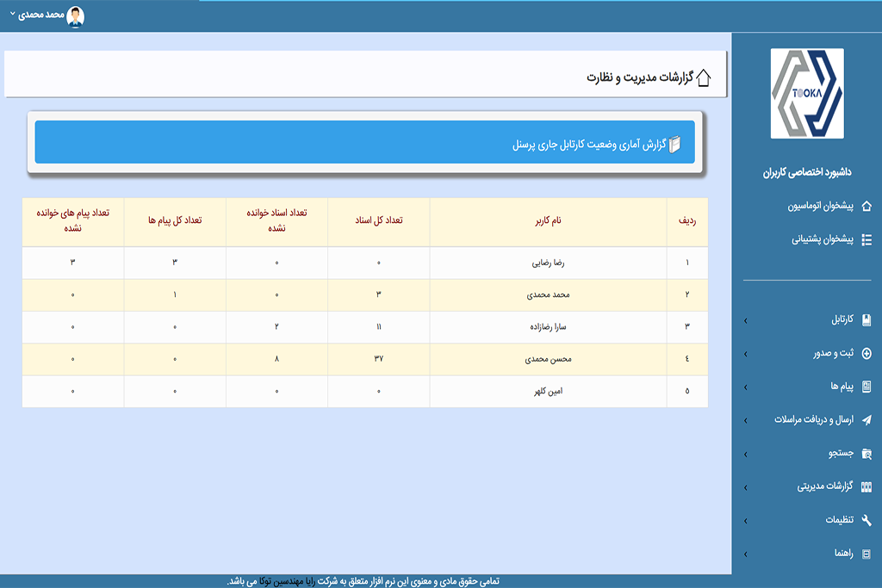This screenshot has height=588, width=882.
Task: Click the محسن محمدی table row name
Action: (549, 359)
